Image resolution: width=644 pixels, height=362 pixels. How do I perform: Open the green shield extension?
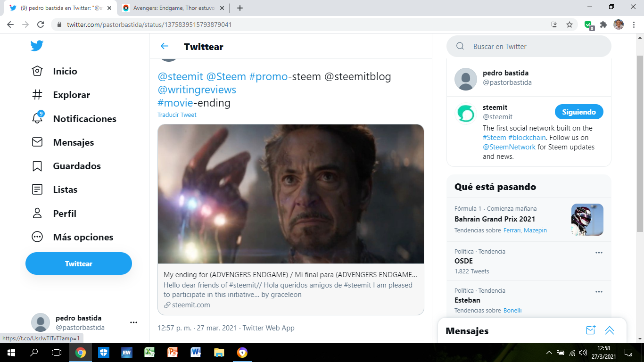(x=588, y=25)
